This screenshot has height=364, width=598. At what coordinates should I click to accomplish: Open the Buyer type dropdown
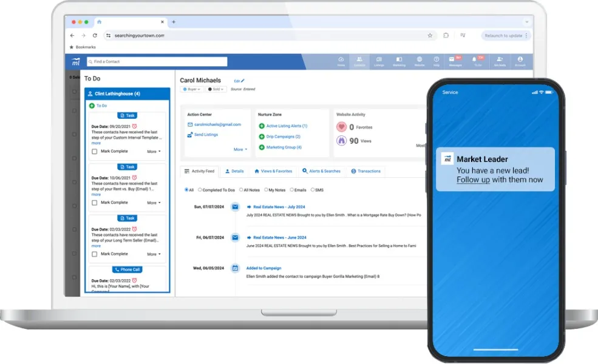tap(191, 89)
